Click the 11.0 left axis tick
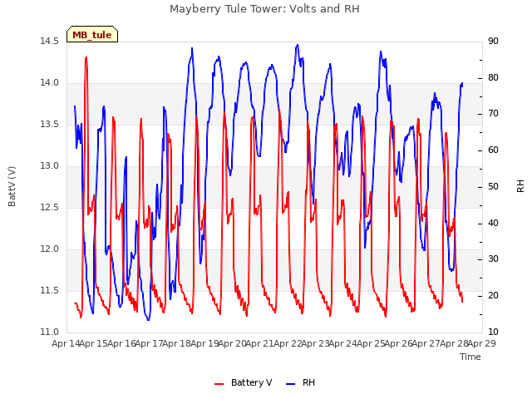Viewport: 532px width, 399px height. click(x=50, y=332)
